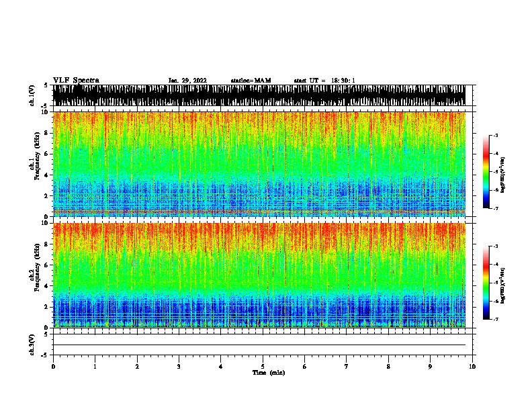Click the time axis tick label 2
The image size is (532, 411).
point(137,367)
